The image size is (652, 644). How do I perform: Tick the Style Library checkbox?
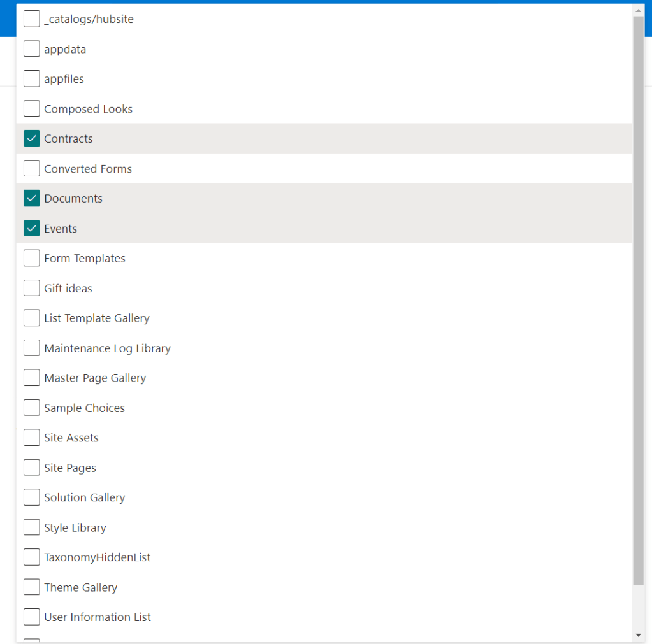tap(32, 527)
